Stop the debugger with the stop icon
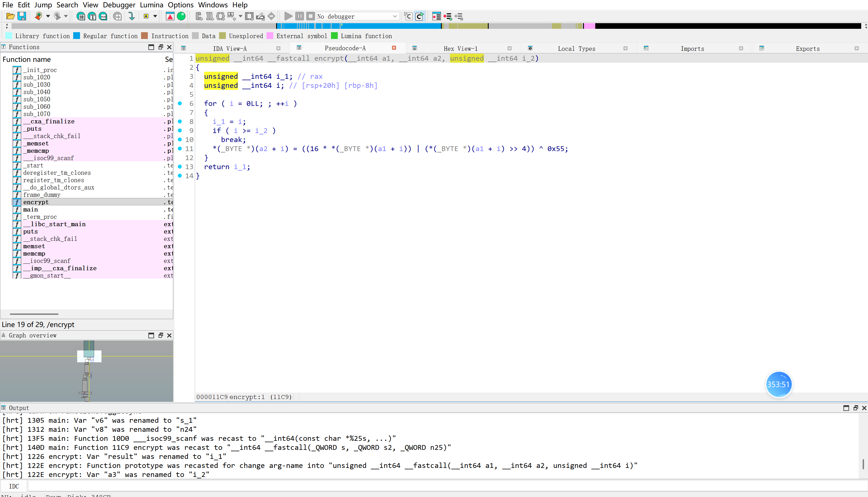The image size is (868, 497). pos(311,16)
